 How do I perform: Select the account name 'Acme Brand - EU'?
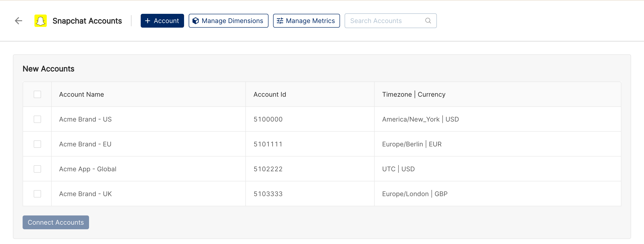85,144
